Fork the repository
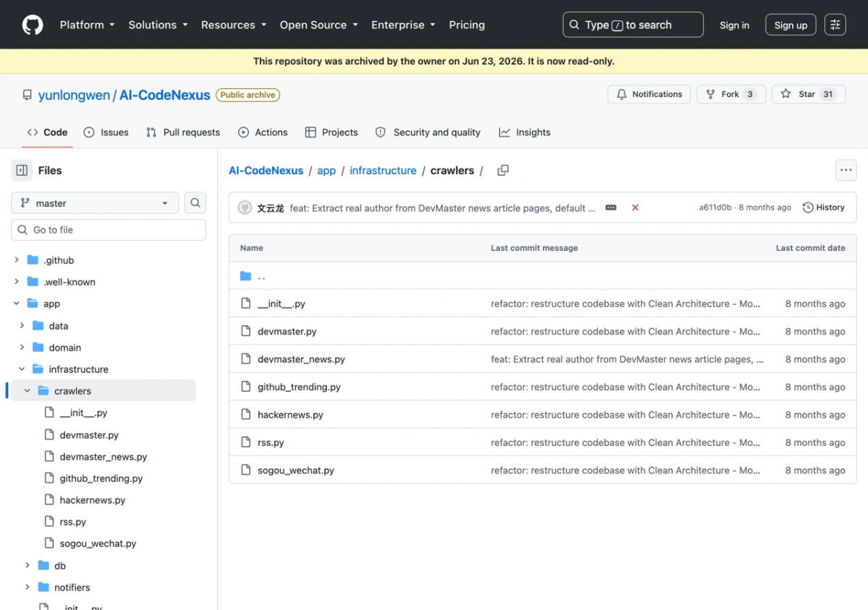 [731, 94]
